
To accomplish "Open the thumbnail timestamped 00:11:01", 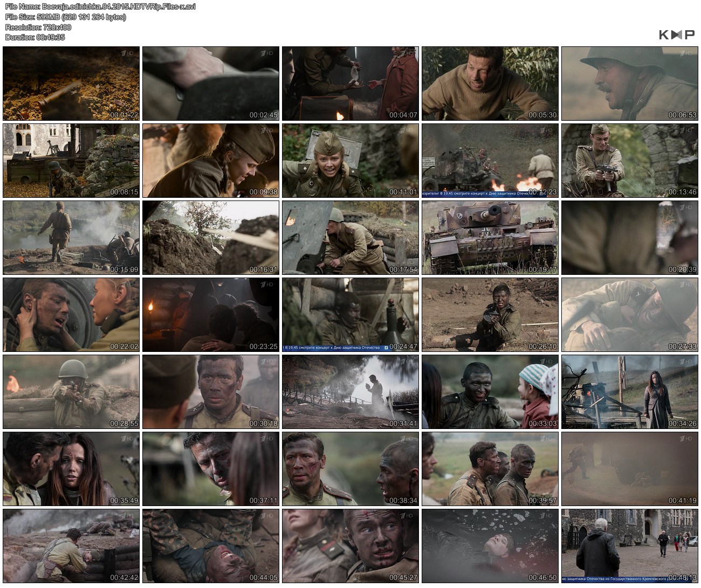I will tap(350, 161).
